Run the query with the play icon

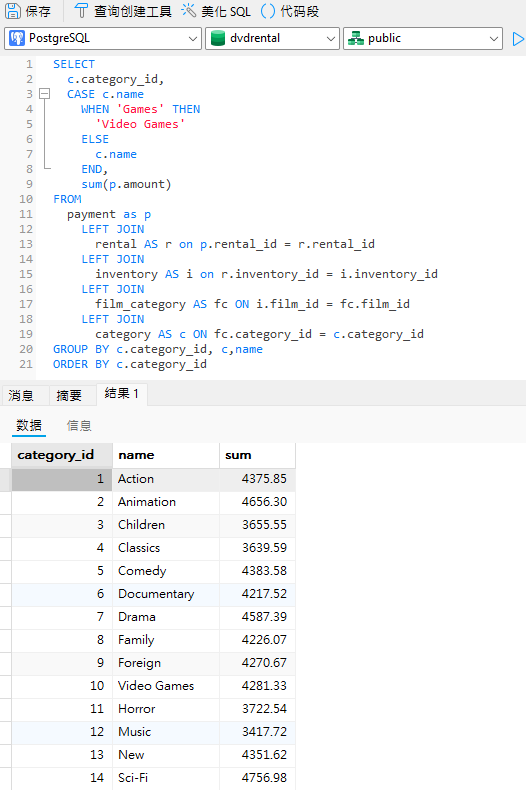[x=517, y=39]
